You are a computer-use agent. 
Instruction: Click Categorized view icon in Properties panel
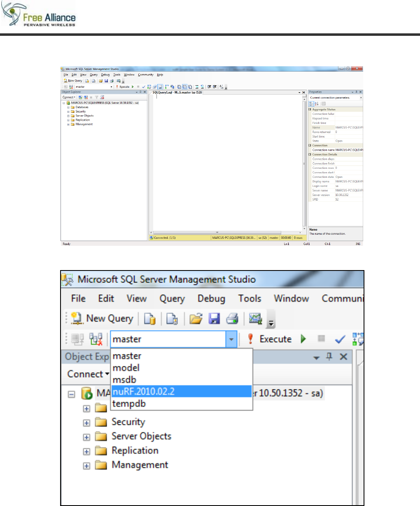[x=312, y=104]
